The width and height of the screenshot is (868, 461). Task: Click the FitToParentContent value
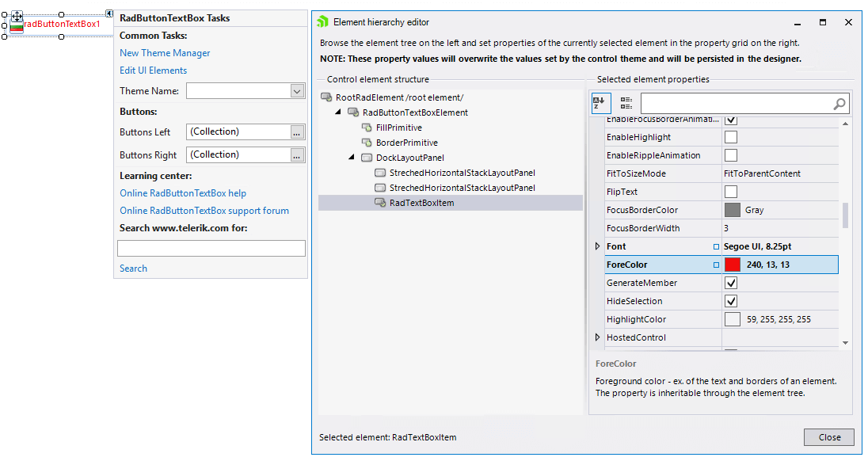[762, 173]
